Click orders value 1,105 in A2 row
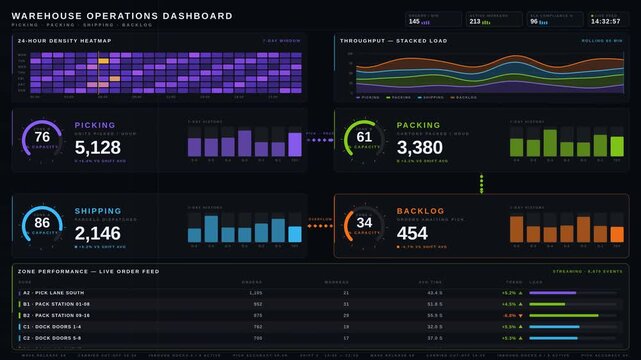The width and height of the screenshot is (641, 360). click(x=256, y=293)
